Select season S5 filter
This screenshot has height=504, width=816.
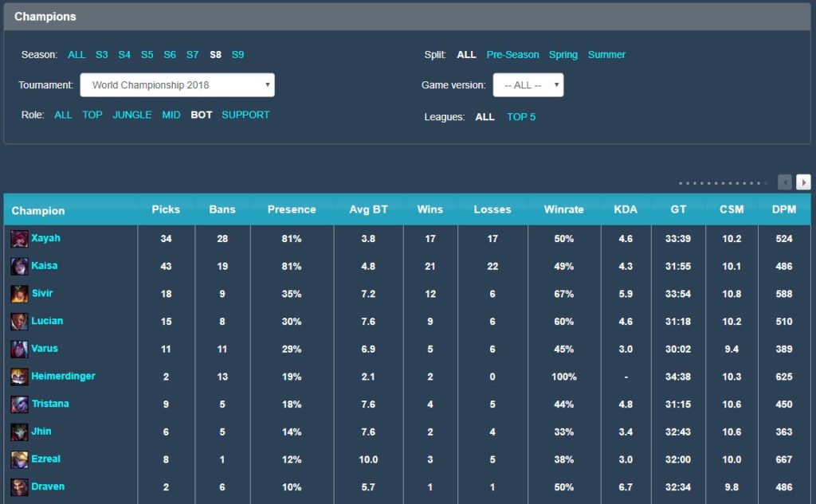point(147,55)
